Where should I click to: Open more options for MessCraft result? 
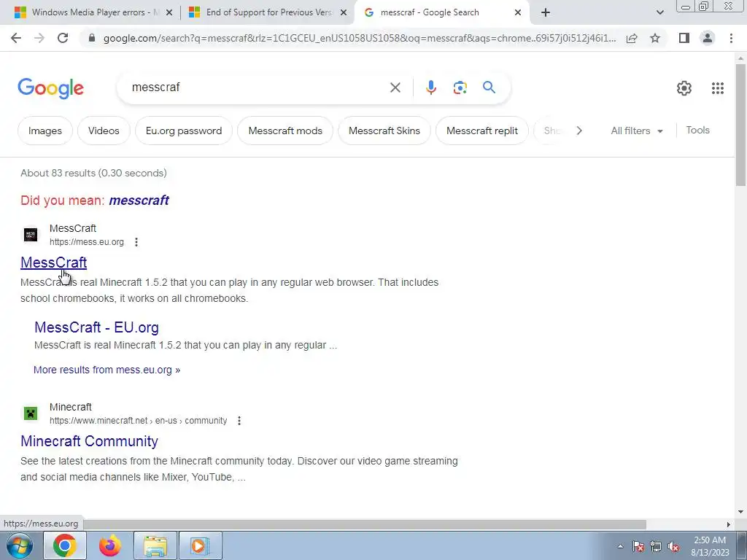click(136, 242)
